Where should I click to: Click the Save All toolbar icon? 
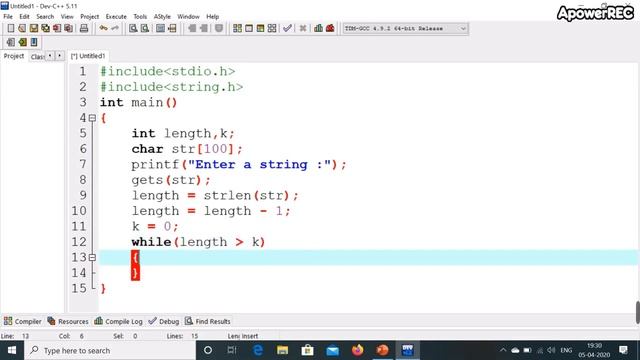45,28
